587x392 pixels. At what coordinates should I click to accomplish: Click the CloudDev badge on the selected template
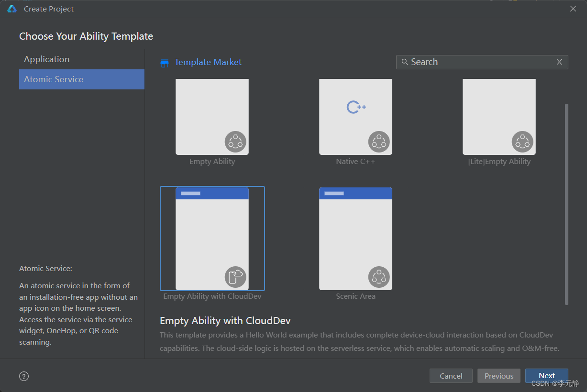click(235, 277)
